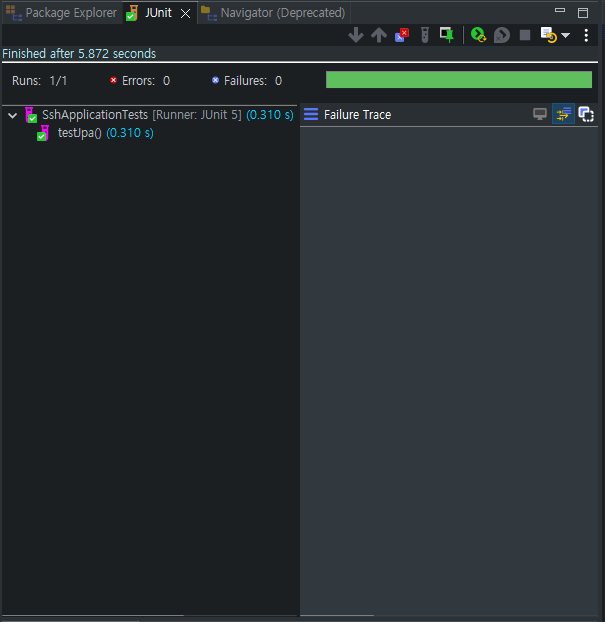
Task: Minimize the JUnit view panel
Action: coord(560,10)
